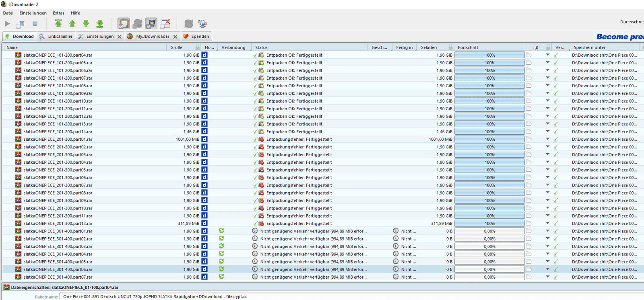Click folder icon in 101-200.part06.rar row
This screenshot has height=300, width=644.
528,70
